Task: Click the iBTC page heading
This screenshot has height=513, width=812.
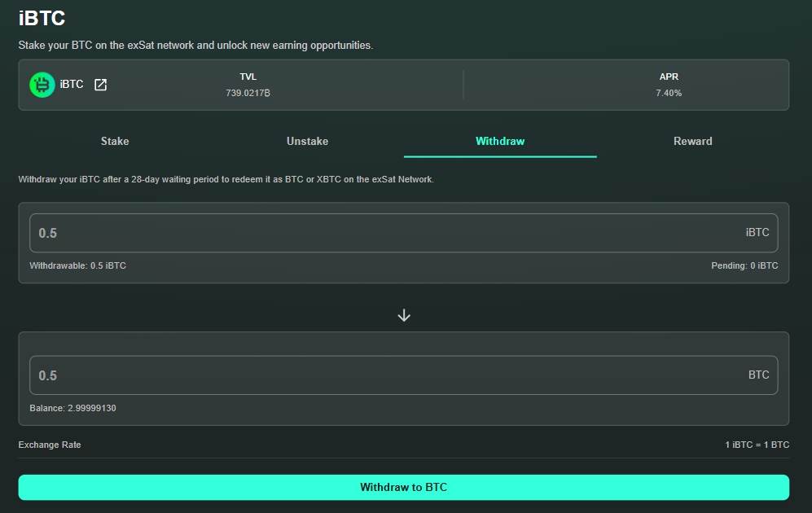Action: click(42, 18)
